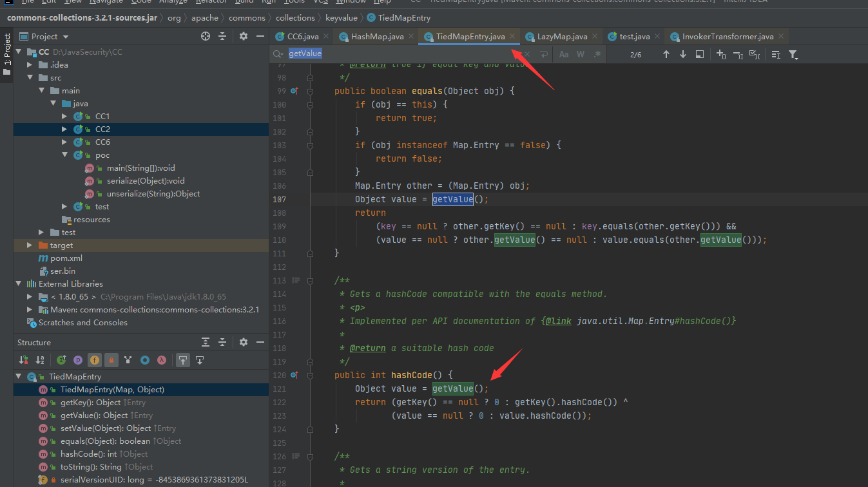Viewport: 868px width, 487px height.
Task: Switch to the InvokerTransformer.java tab
Action: pyautogui.click(x=728, y=37)
